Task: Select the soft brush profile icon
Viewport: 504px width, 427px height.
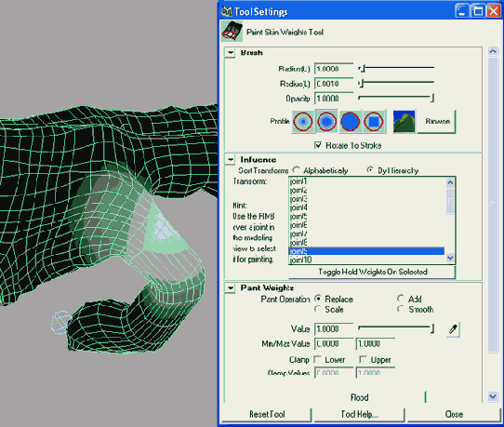Action: click(326, 122)
